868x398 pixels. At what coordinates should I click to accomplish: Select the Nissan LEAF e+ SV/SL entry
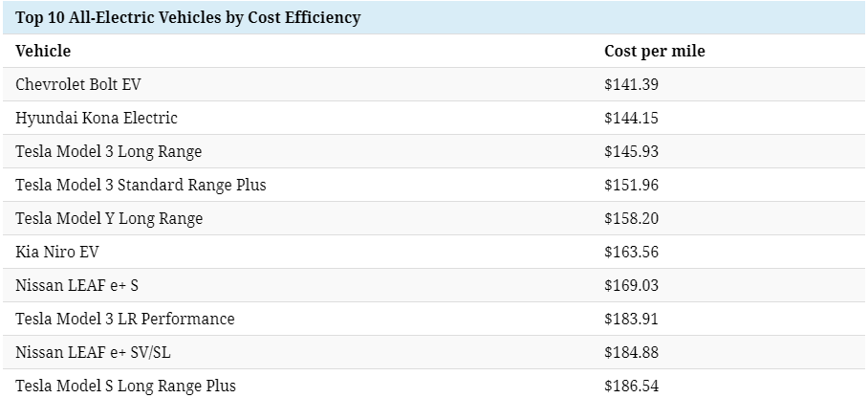pos(92,352)
